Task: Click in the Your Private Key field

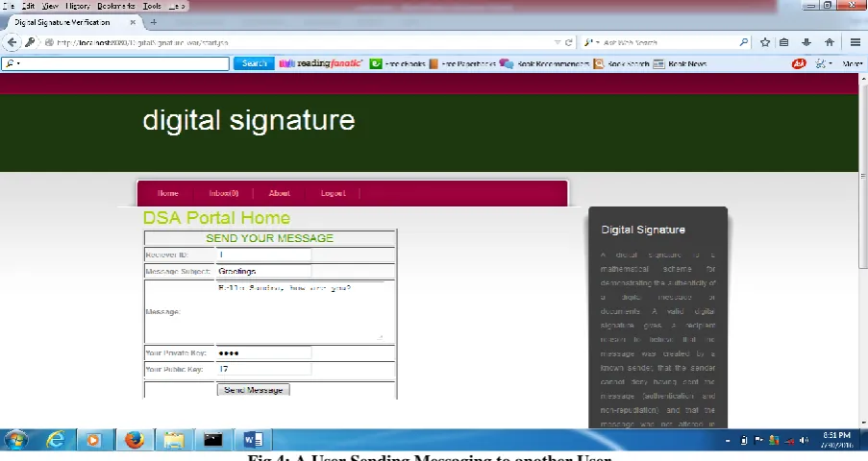Action: point(263,353)
